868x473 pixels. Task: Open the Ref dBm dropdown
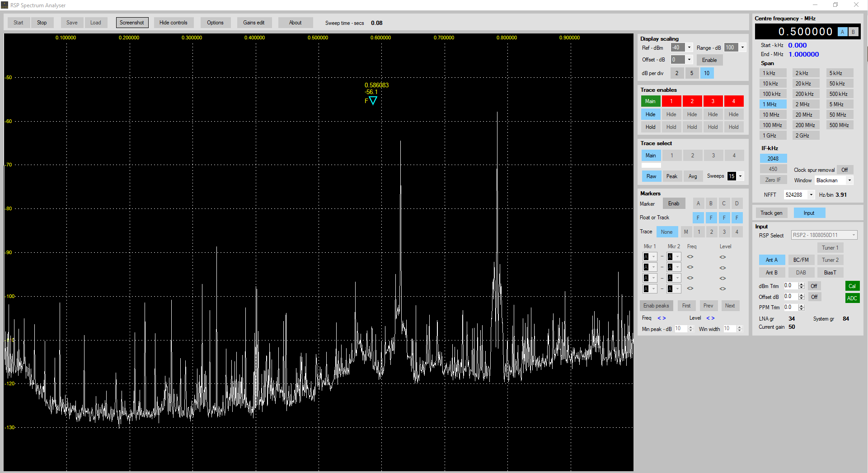[x=689, y=47]
